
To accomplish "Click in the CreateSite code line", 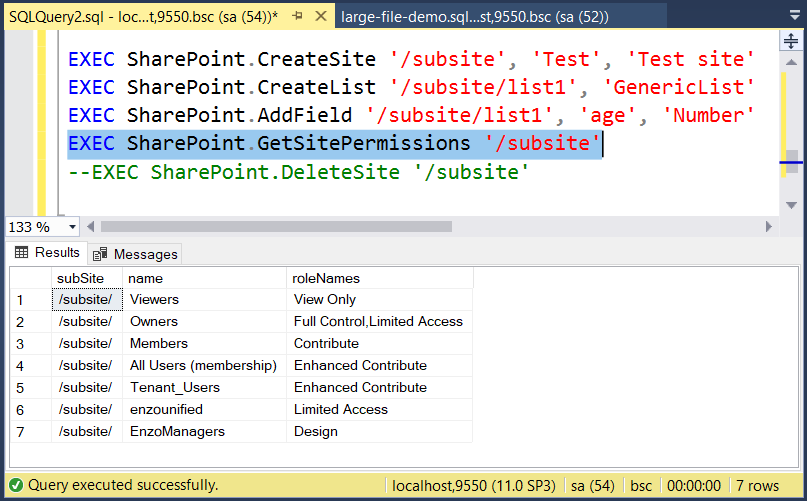I will 412,59.
